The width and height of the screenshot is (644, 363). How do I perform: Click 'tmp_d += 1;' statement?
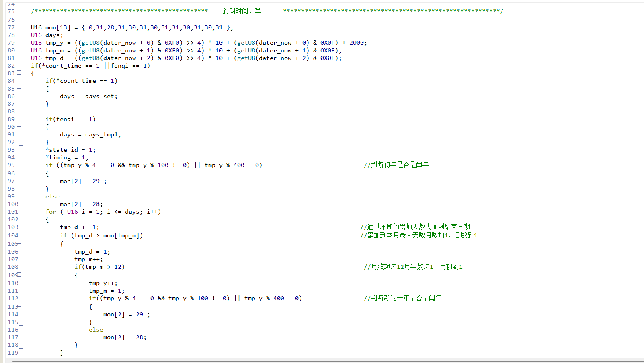tap(80, 227)
